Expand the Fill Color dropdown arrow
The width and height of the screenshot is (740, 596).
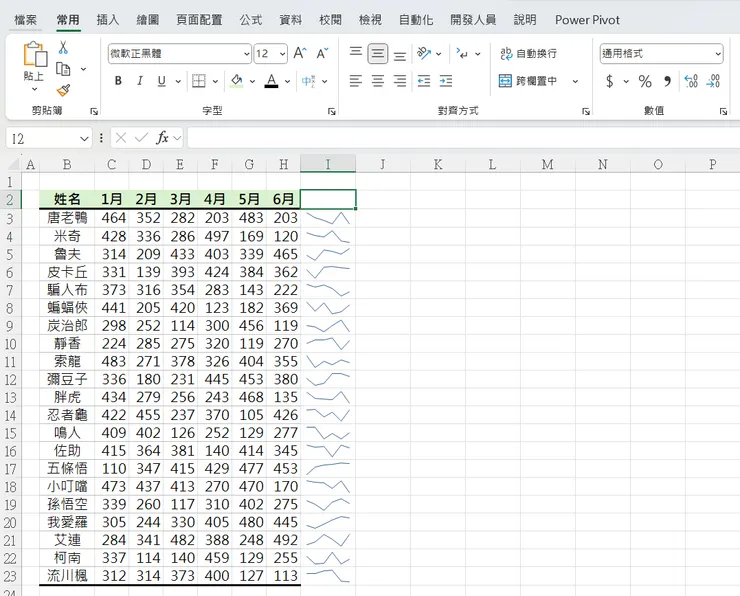pos(252,81)
